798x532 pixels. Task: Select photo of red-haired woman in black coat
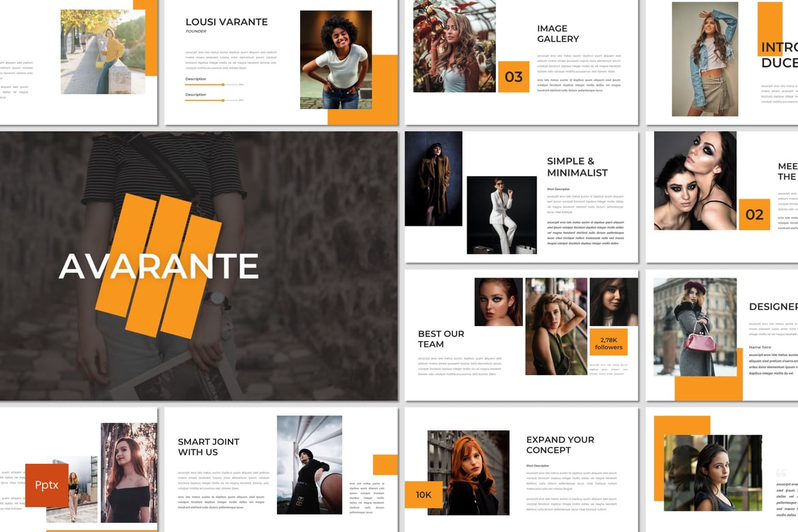468,473
